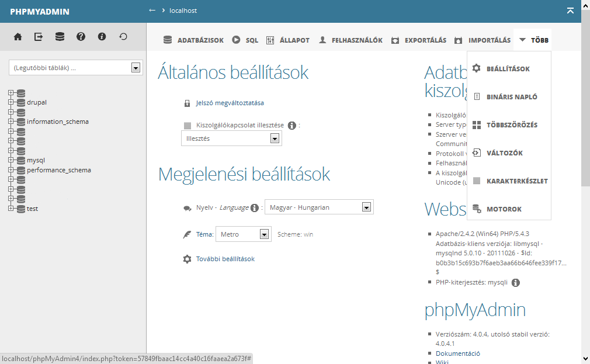This screenshot has width=590, height=364.
Task: Select the Log out icon above the sidebar
Action: click(x=39, y=36)
